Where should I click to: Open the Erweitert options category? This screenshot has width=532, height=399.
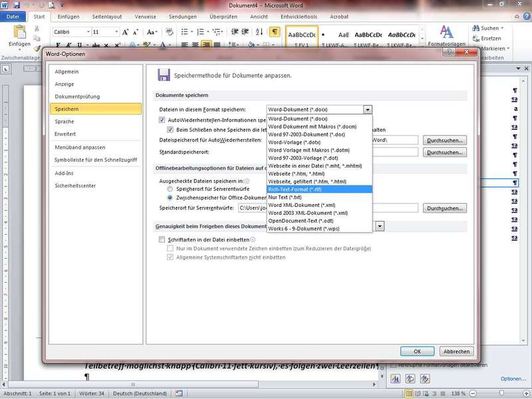coord(65,134)
